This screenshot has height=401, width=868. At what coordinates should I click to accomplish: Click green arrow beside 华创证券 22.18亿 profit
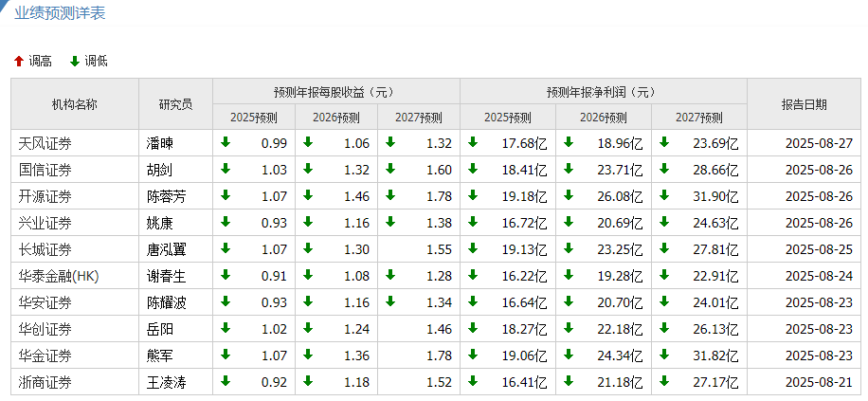(569, 328)
